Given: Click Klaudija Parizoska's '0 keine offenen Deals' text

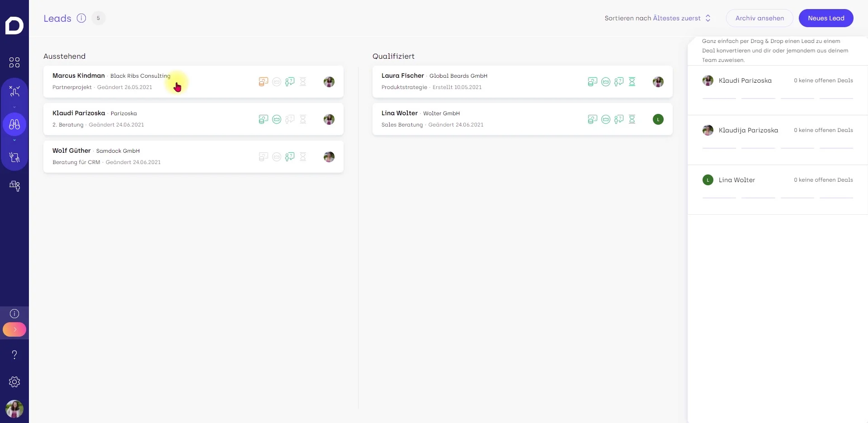Looking at the screenshot, I should (823, 130).
